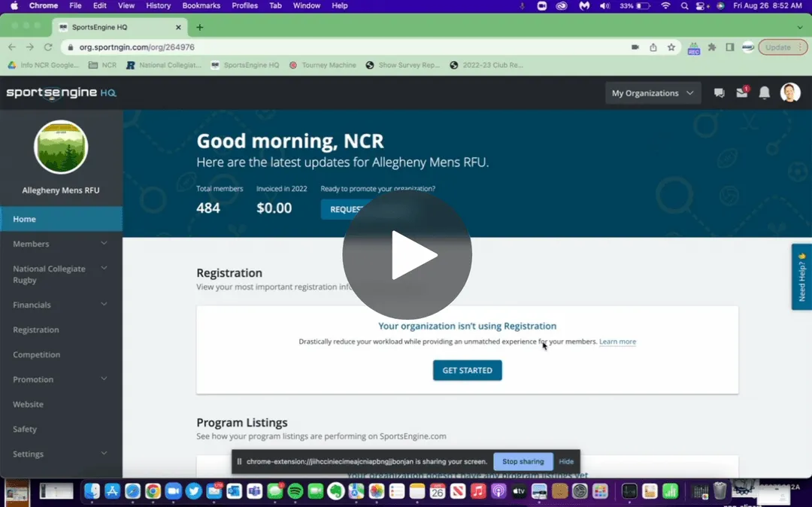Image resolution: width=812 pixels, height=507 pixels.
Task: Click the GET STARTED button
Action: coord(467,370)
